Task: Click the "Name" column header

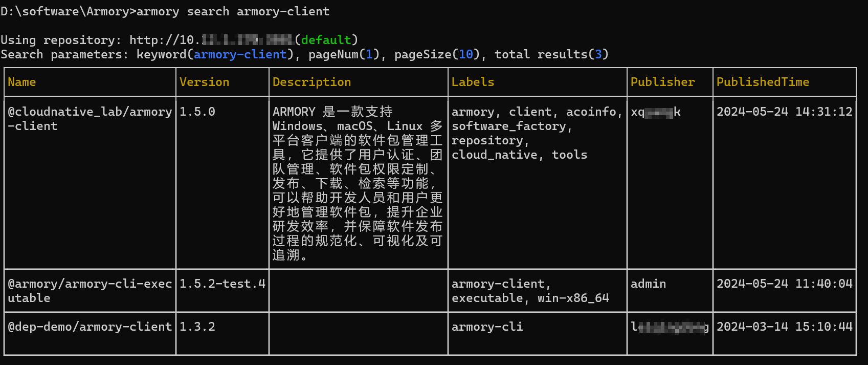Action: 22,82
